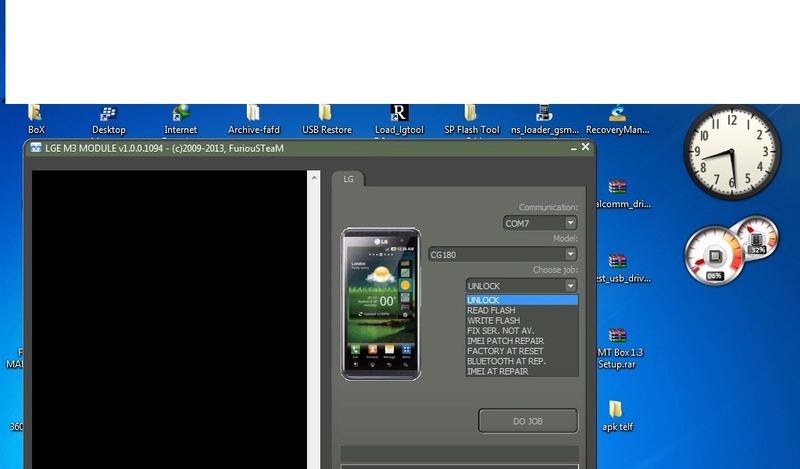Image resolution: width=800 pixels, height=469 pixels.
Task: Open the BoX desktop folder
Action: [x=36, y=118]
